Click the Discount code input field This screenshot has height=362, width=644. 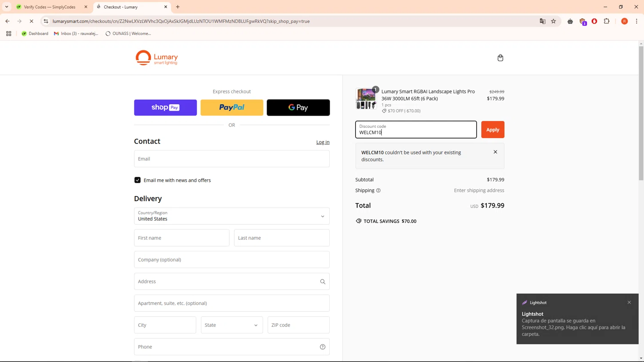416,130
